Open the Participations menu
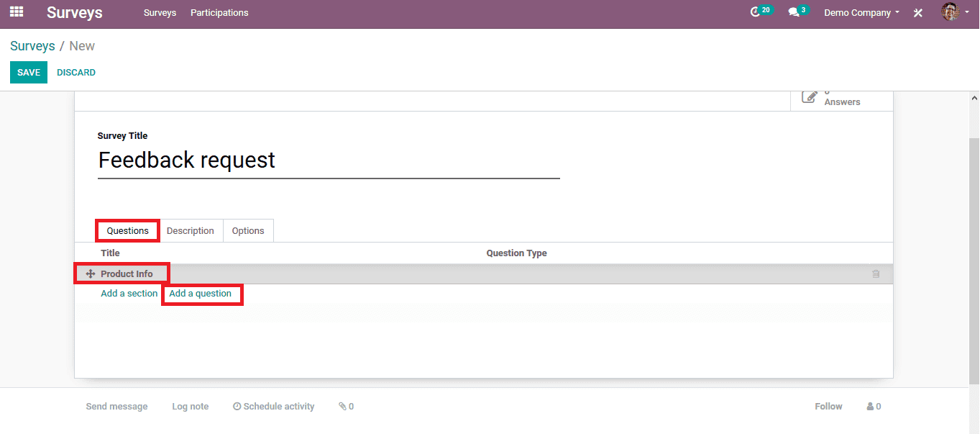Screen dimensions: 980x434 [219, 13]
